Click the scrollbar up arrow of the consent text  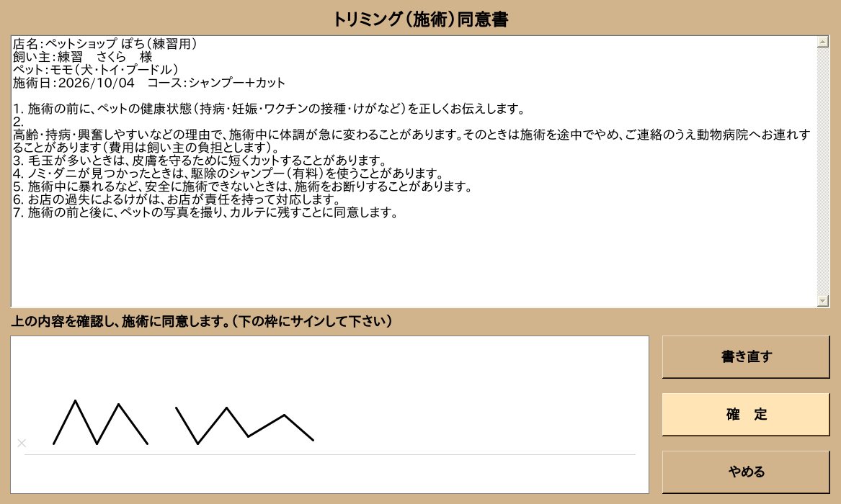(823, 42)
